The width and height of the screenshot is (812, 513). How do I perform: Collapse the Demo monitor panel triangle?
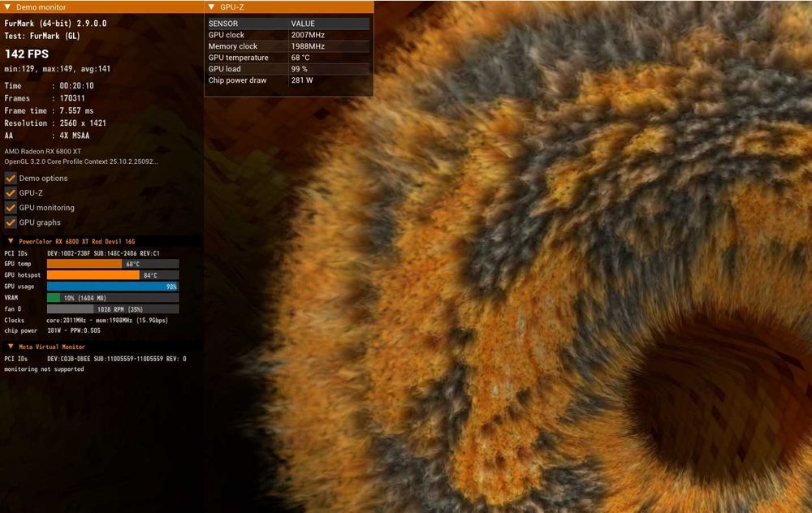[x=7, y=6]
